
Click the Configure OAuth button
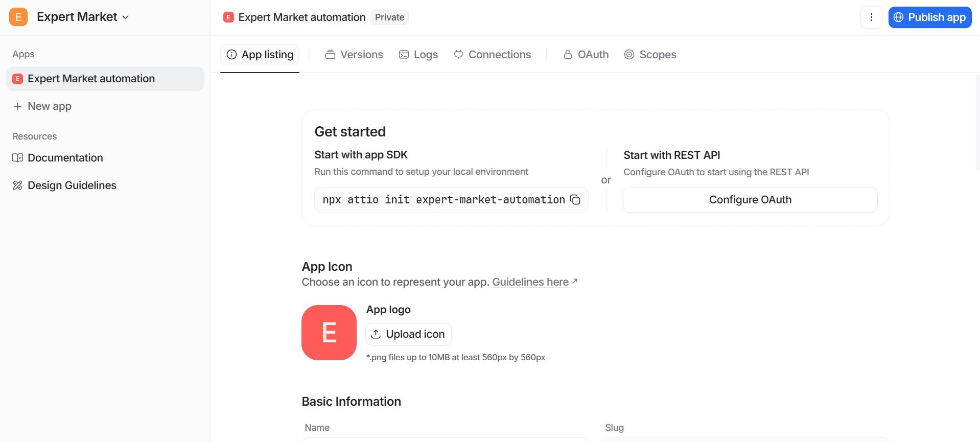click(750, 200)
